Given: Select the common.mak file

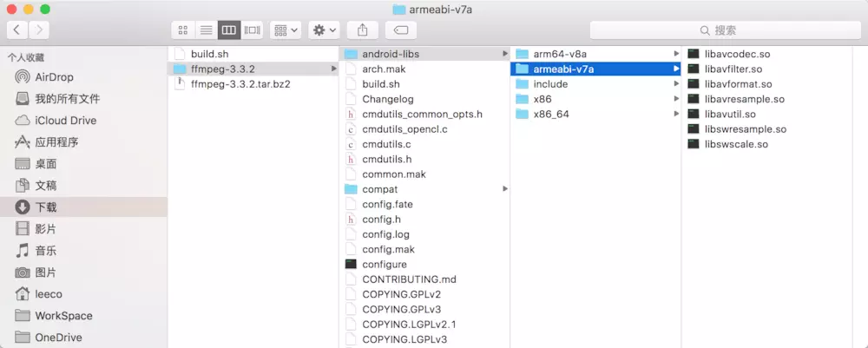Looking at the screenshot, I should [x=424, y=174].
